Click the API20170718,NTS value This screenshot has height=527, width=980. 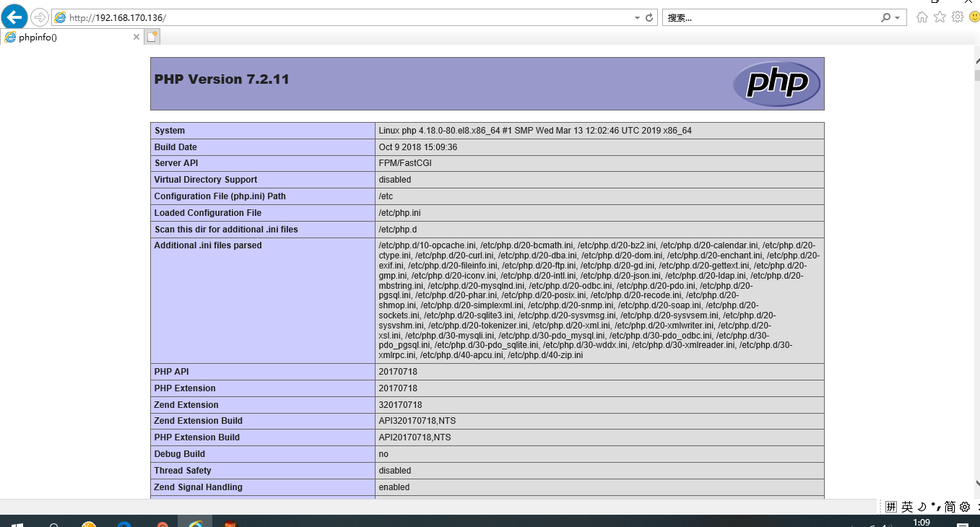(x=415, y=437)
